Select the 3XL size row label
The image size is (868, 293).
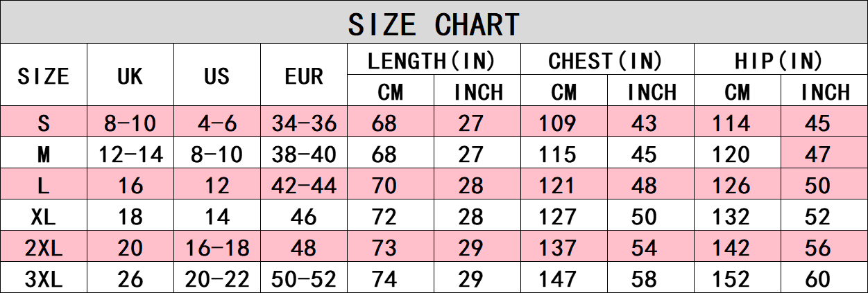[x=43, y=279]
